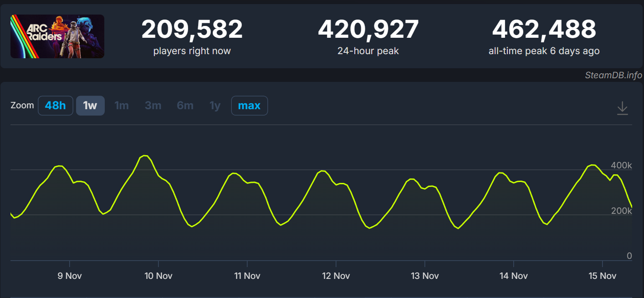Click the 462,488 all-time peak value
The height and width of the screenshot is (298, 644).
pos(544,30)
